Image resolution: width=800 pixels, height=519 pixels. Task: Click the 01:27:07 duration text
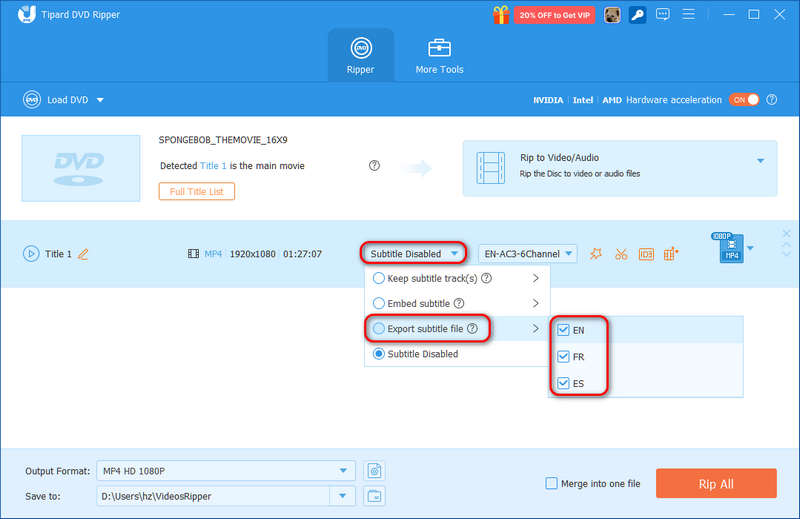pyautogui.click(x=302, y=254)
